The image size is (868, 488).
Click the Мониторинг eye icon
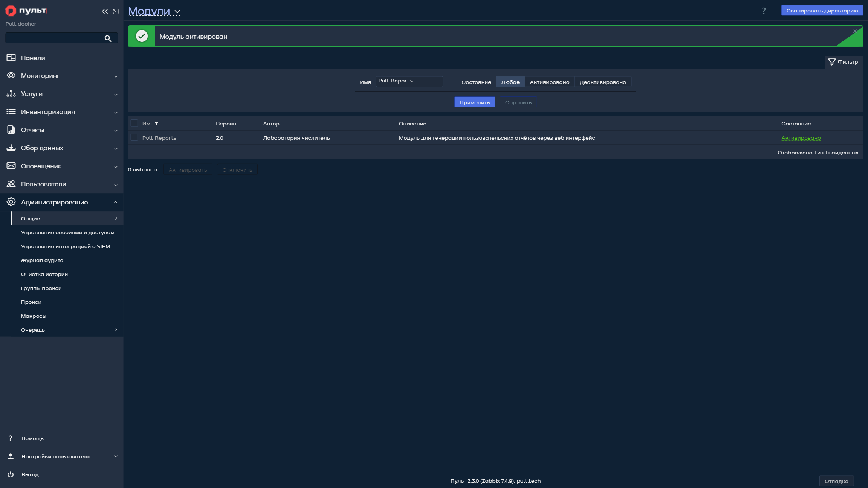(x=11, y=75)
